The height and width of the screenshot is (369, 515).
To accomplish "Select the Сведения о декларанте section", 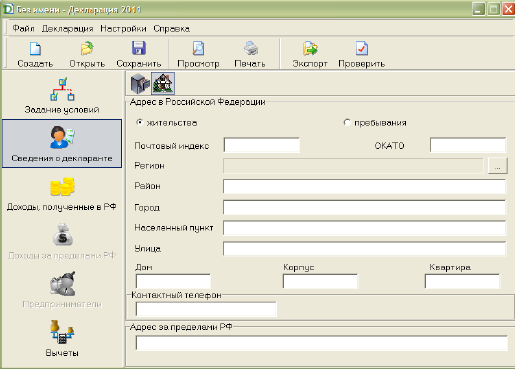I will coord(62,143).
